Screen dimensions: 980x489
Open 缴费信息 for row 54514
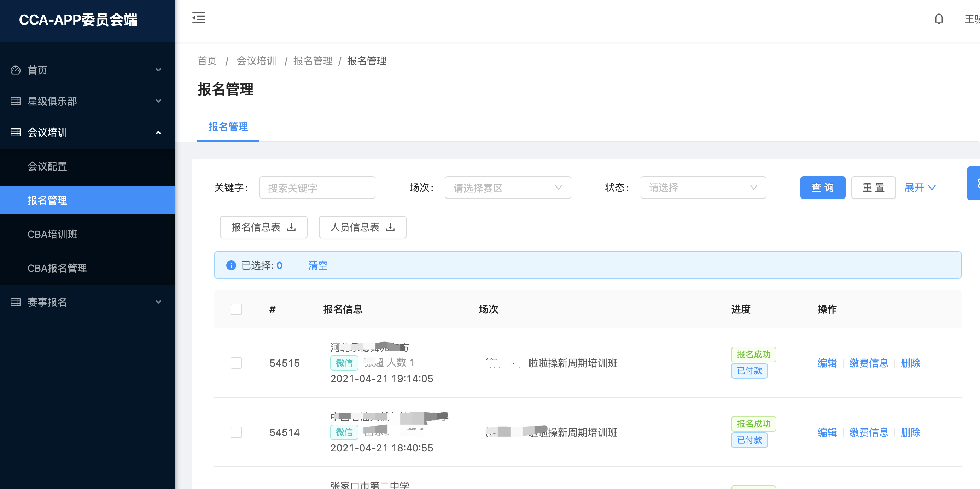tap(869, 432)
